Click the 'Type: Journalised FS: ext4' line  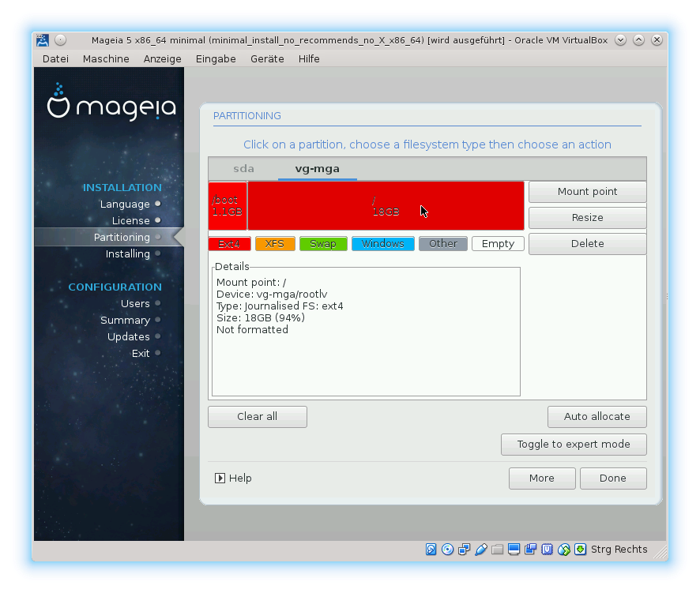click(280, 306)
